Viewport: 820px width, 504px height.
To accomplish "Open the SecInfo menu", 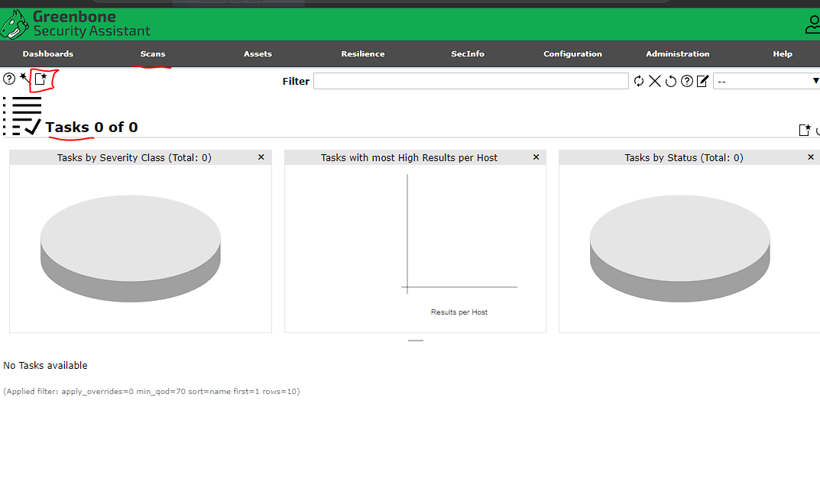I will 468,54.
